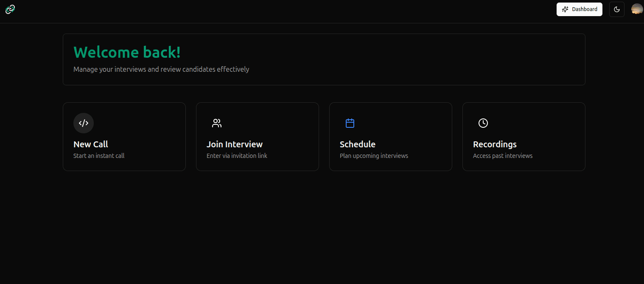Click the green chain-link logo top-left
The height and width of the screenshot is (284, 644).
point(10,9)
